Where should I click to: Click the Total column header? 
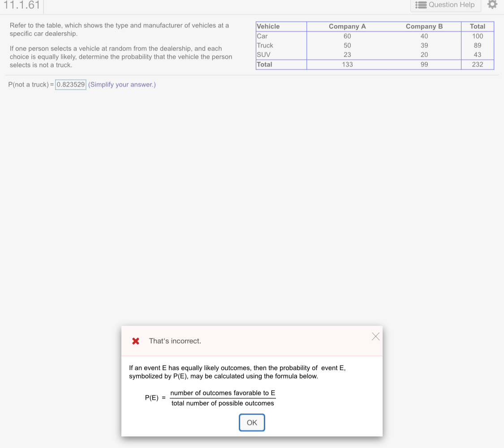(477, 26)
